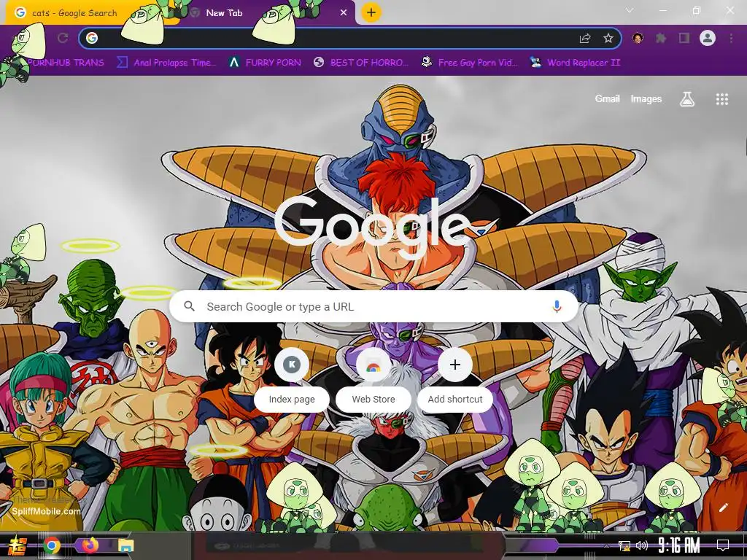Open the Windows Start menu
The image size is (747, 560).
click(x=16, y=545)
